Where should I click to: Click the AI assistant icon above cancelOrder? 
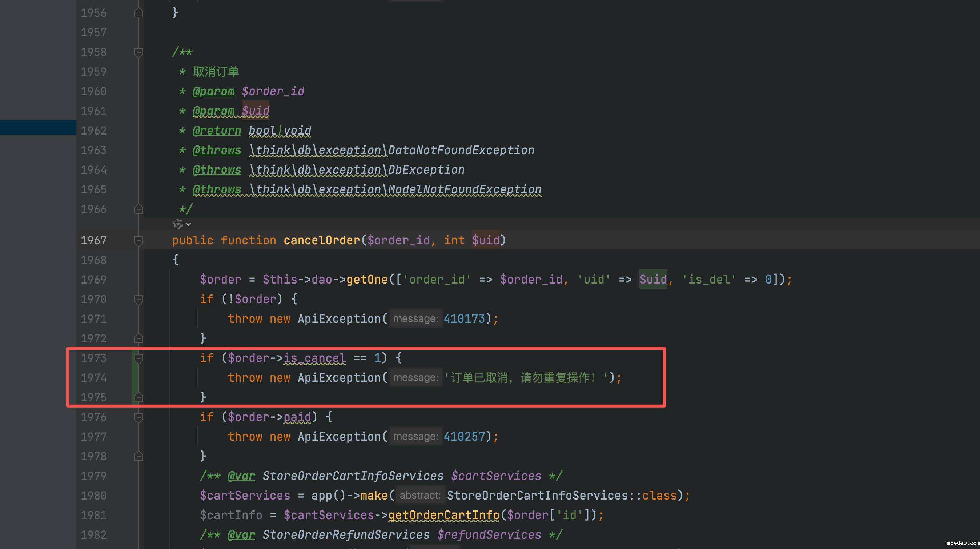click(x=177, y=224)
